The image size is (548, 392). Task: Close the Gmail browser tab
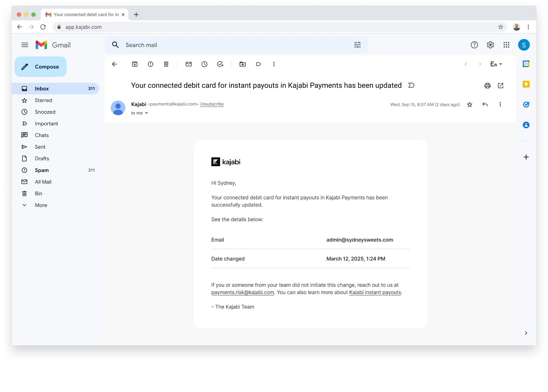pyautogui.click(x=123, y=14)
